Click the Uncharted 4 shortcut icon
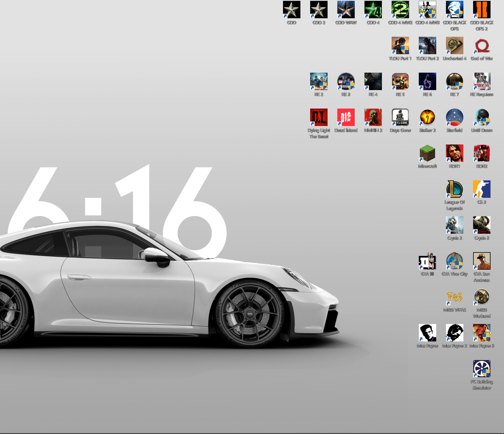 pyautogui.click(x=454, y=45)
